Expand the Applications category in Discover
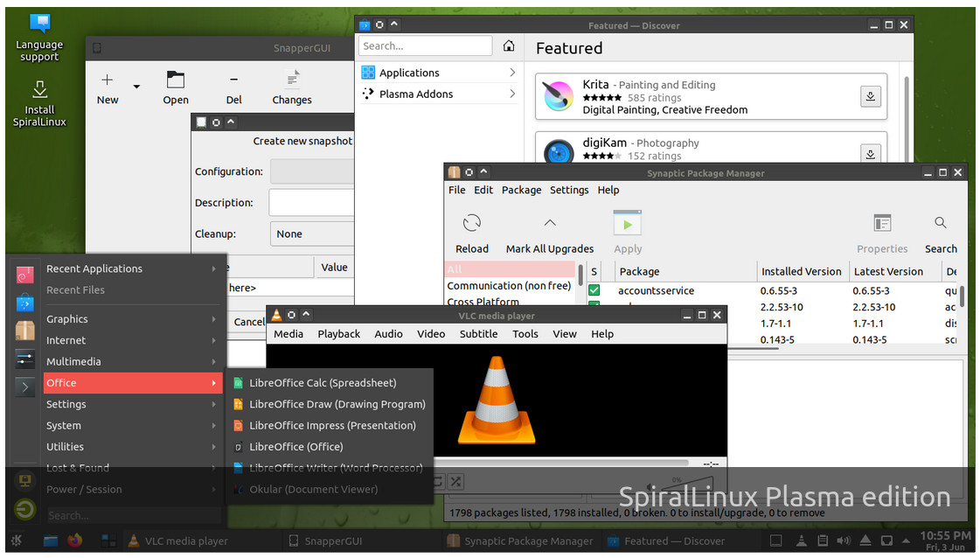The width and height of the screenshot is (980, 558). 440,73
